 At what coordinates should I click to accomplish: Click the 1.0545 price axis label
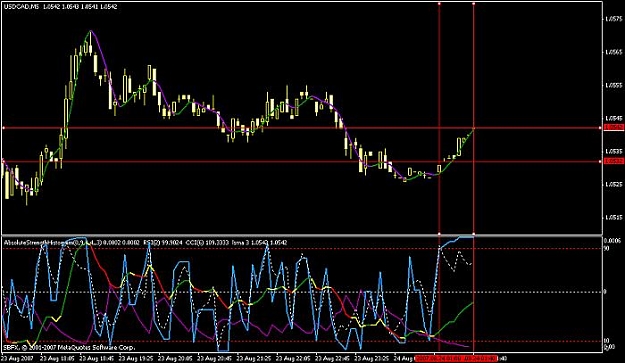(x=613, y=118)
